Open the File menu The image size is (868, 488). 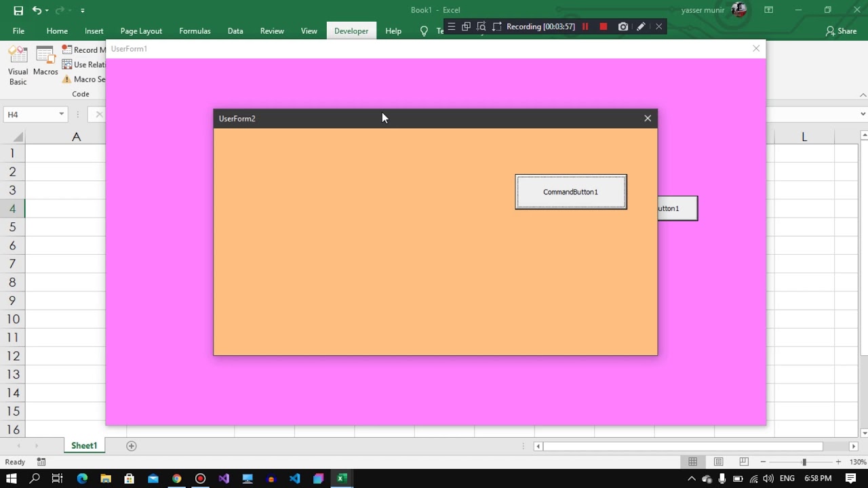click(x=18, y=30)
